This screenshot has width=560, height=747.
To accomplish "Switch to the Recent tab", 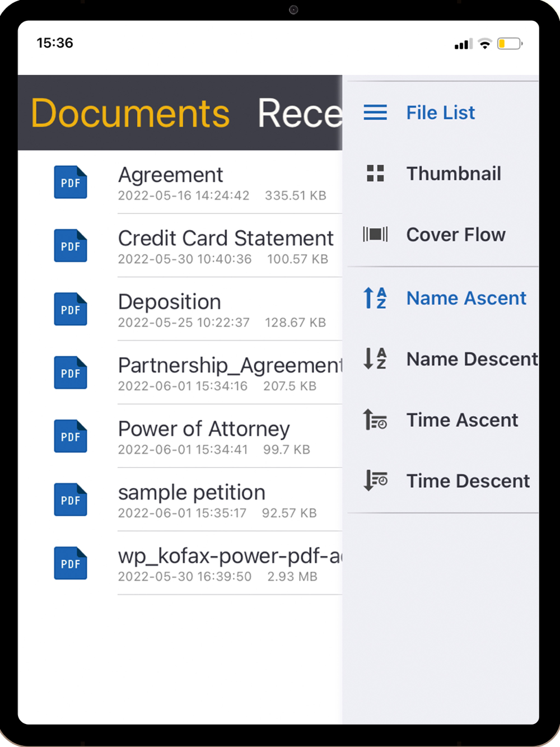I will click(x=300, y=113).
